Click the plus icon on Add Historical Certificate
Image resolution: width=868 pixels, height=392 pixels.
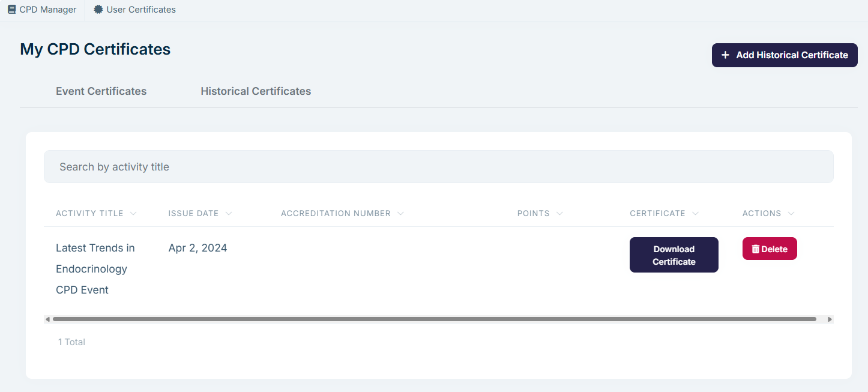725,55
